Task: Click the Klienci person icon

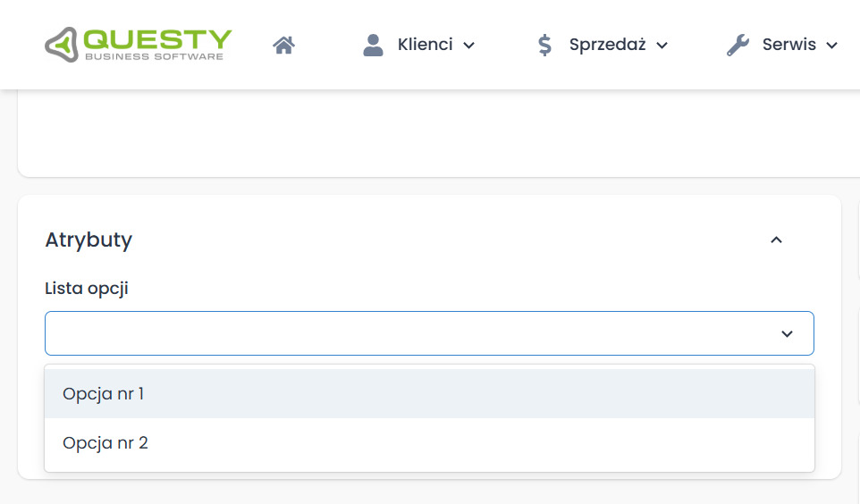Action: coord(373,45)
